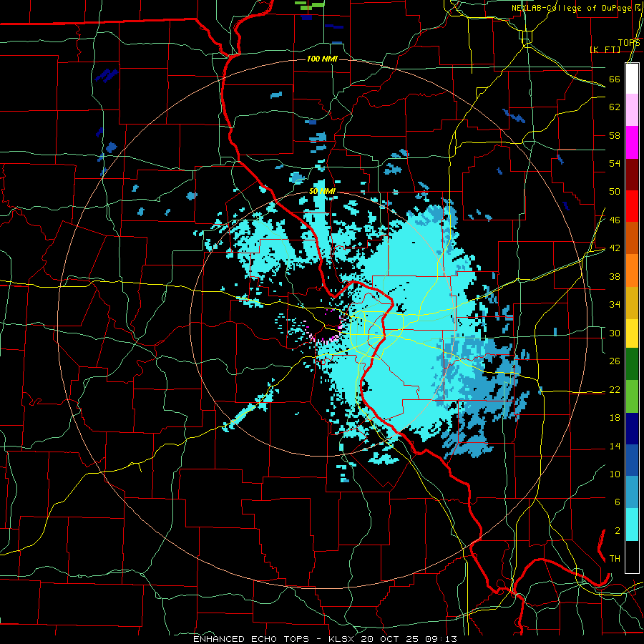Click the light pink 62 kft swatch
Screen dimensions: 644x644
pyautogui.click(x=632, y=110)
